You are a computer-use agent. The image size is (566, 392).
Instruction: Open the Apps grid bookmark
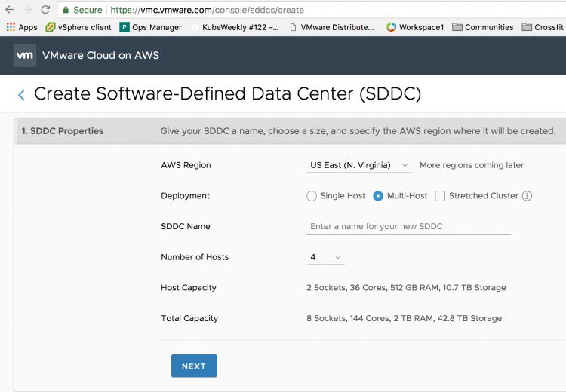tap(22, 27)
